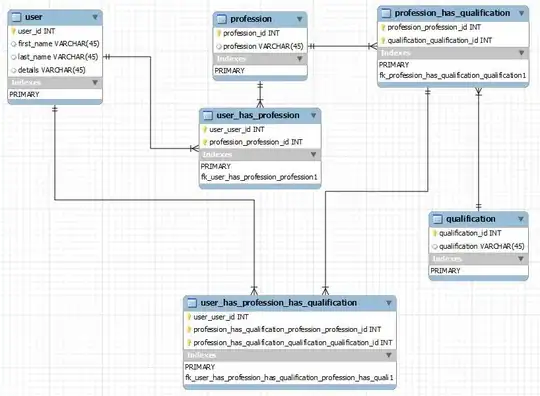Click the user_has_profession table icon
This screenshot has width=540, height=396.
pyautogui.click(x=208, y=115)
